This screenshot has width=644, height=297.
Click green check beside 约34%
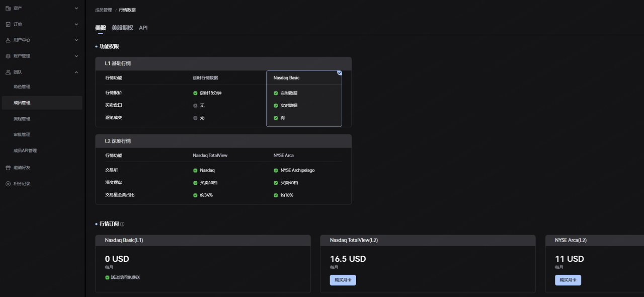[x=195, y=195]
